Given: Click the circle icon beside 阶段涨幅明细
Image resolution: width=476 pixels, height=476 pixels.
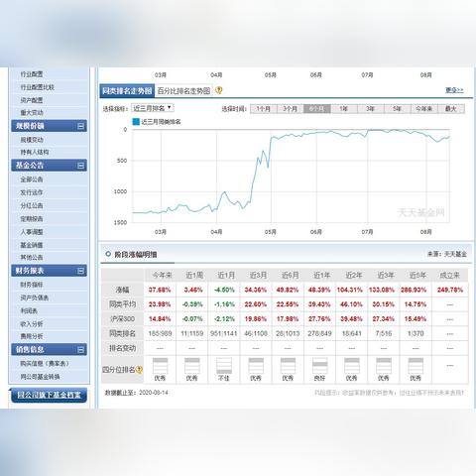Looking at the screenshot, I should coord(108,254).
